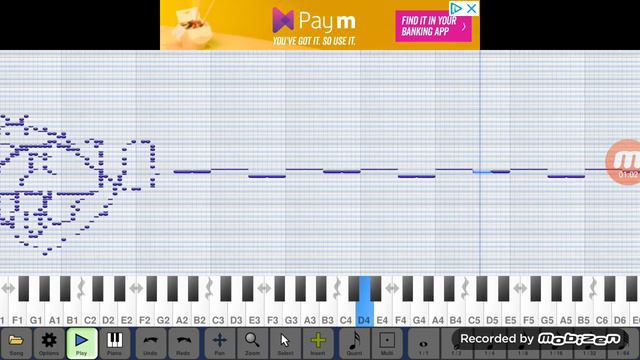Tap the highlighted D4 piano key
The image size is (640, 360).
[x=364, y=302]
